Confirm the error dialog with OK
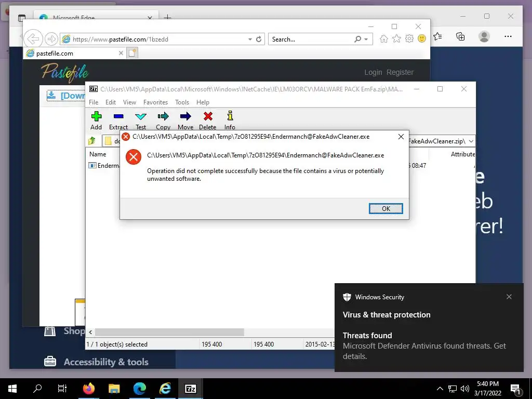 point(386,209)
